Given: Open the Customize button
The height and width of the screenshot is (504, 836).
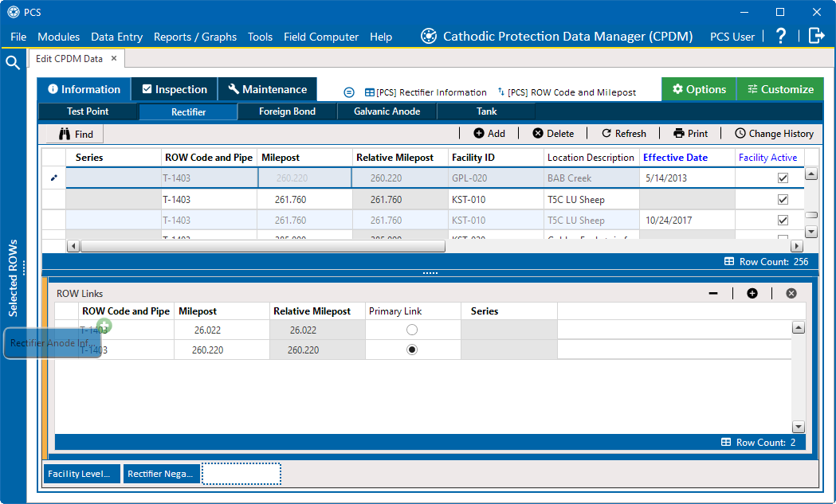Looking at the screenshot, I should coord(780,89).
